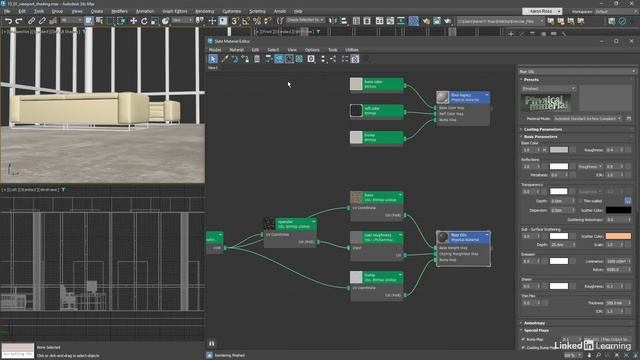This screenshot has height=360, width=640.
Task: Collapse the Basic Parameters rollout
Action: click(x=540, y=136)
